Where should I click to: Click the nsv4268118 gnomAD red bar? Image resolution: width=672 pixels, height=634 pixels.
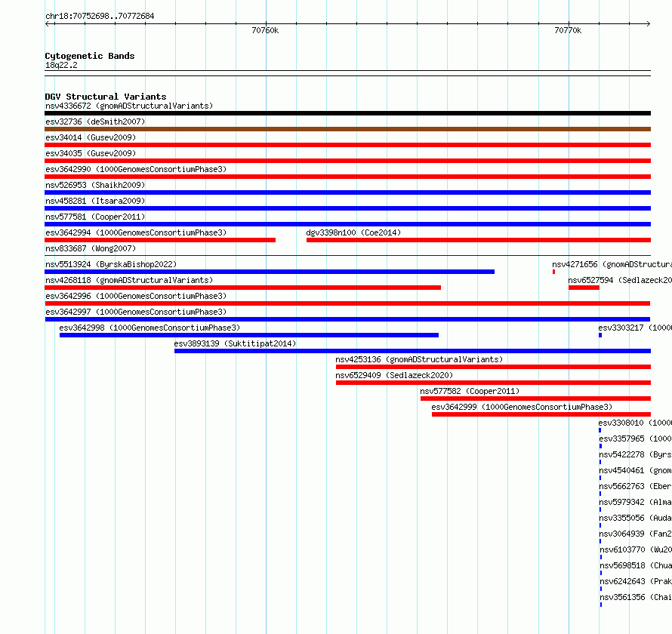pyautogui.click(x=242, y=288)
